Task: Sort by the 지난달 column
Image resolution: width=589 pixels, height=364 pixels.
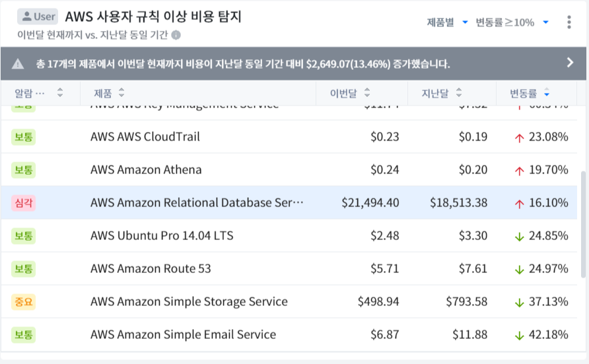Action: pos(459,93)
